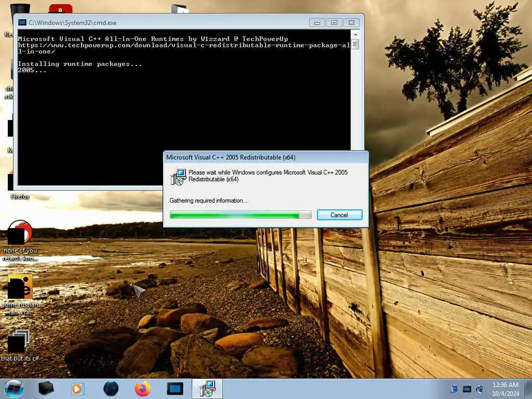532x399 pixels.
Task: Select the 'that but its c#' desktop icon
Action: click(x=20, y=345)
